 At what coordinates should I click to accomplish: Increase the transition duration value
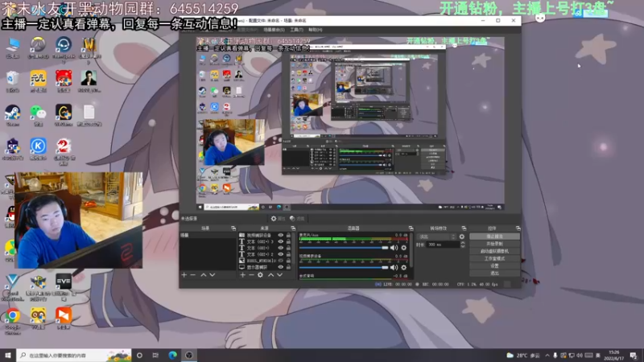[462, 243]
